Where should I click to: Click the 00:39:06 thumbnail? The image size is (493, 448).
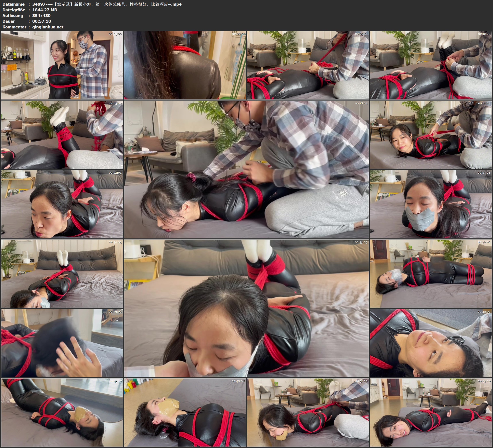[62, 343]
